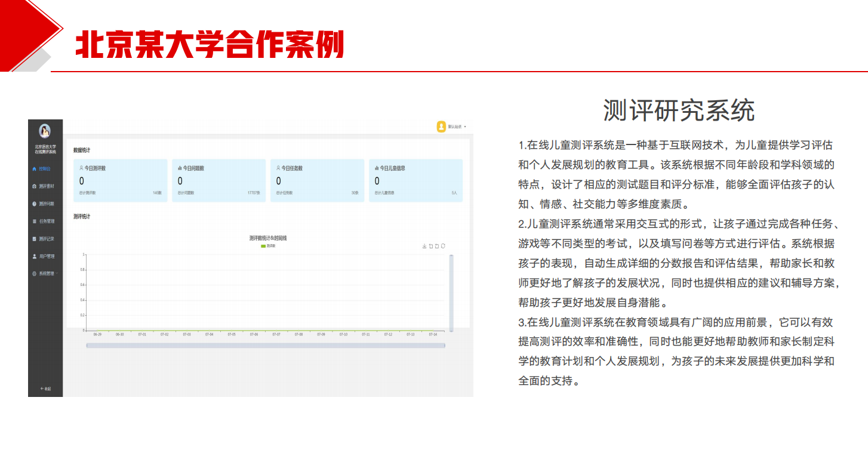Click the person icon beside 用户管理
Screen dimensions: 868x465
coord(34,256)
